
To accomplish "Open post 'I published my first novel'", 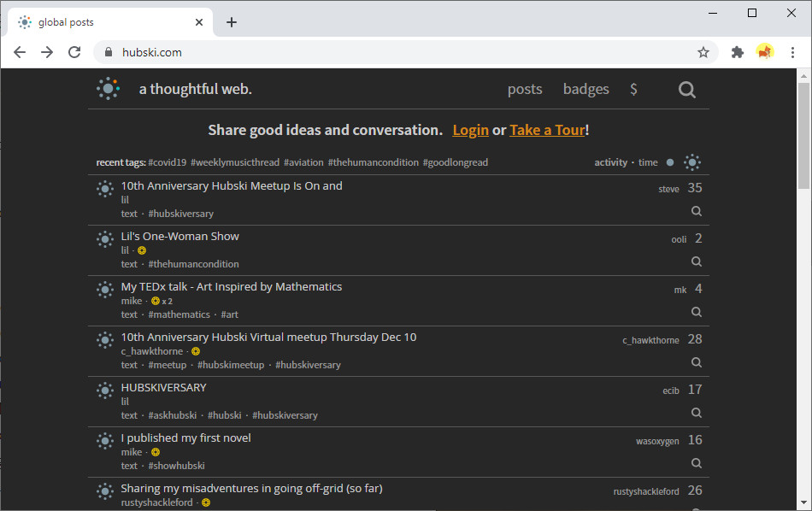I will coord(186,438).
